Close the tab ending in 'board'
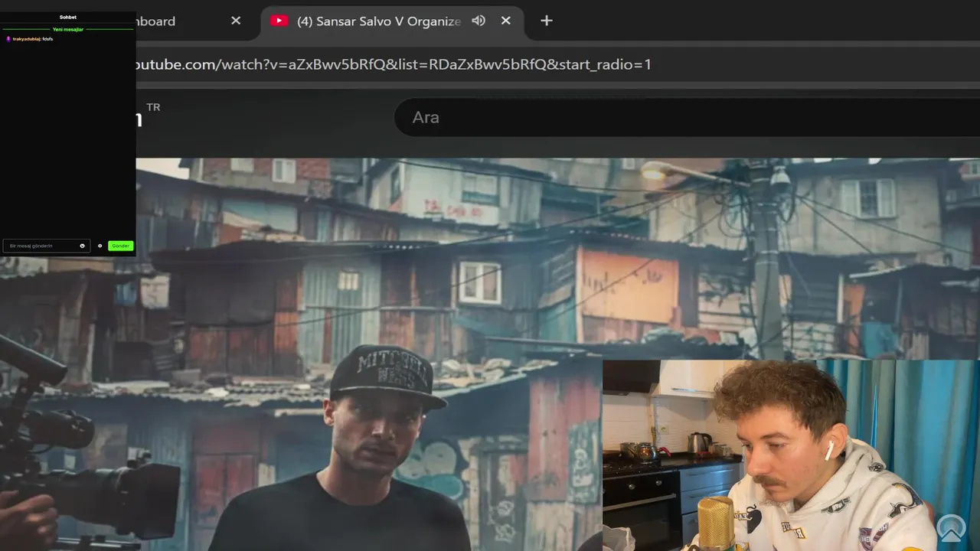 tap(236, 21)
